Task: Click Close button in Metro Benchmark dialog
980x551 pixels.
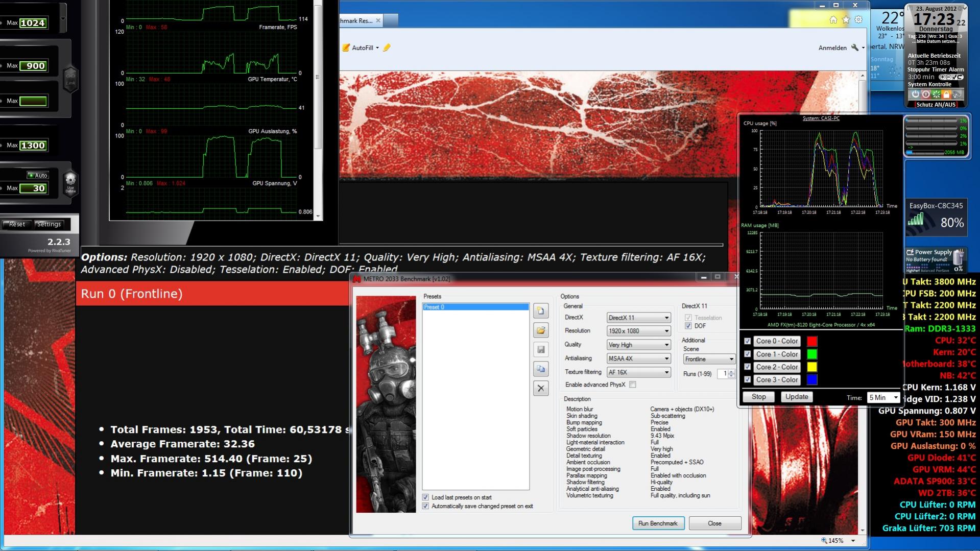Action: (714, 523)
